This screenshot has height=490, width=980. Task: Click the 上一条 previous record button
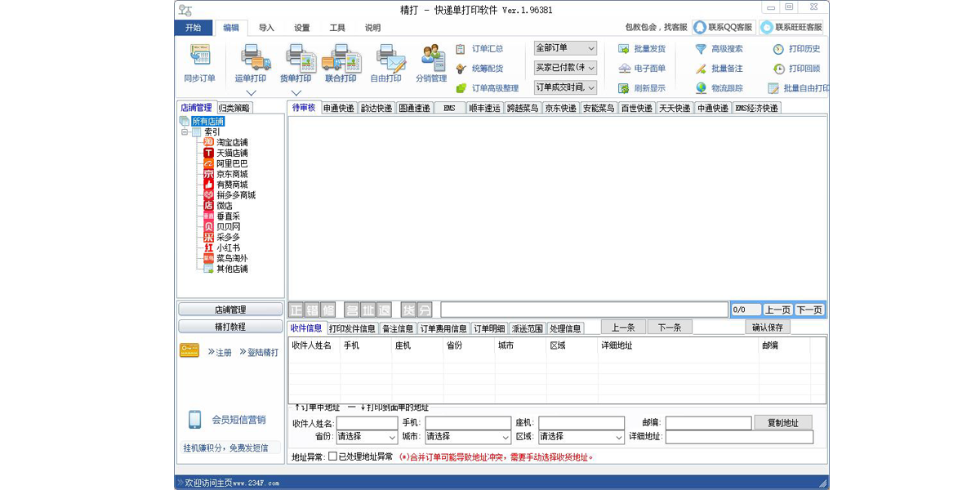point(623,327)
